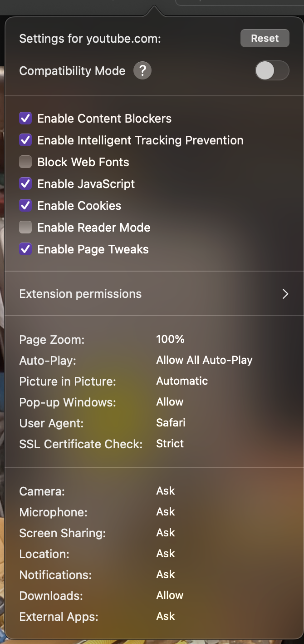Open Page Zoom 100% dropdown
The height and width of the screenshot is (644, 304).
click(x=170, y=339)
